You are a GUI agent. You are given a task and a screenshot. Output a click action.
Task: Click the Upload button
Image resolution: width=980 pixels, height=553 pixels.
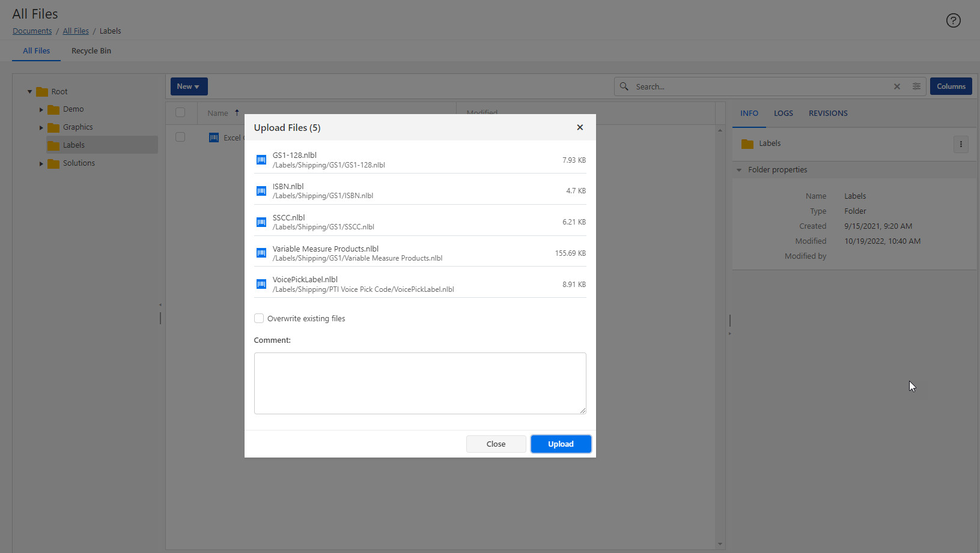tap(561, 444)
